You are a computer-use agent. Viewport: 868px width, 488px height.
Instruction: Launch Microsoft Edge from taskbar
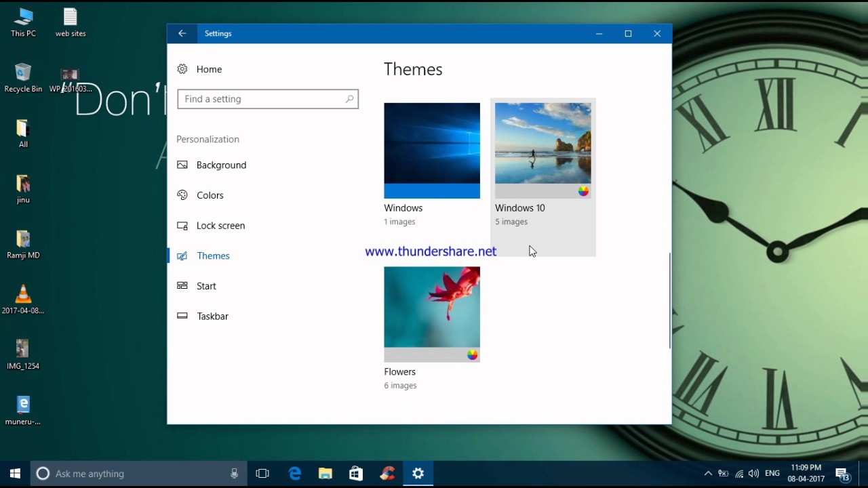coord(295,474)
